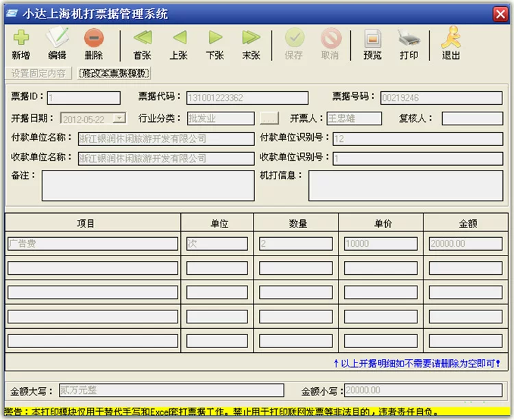Click the 机打信息 text area
The height and width of the screenshot is (420, 514).
406,186
